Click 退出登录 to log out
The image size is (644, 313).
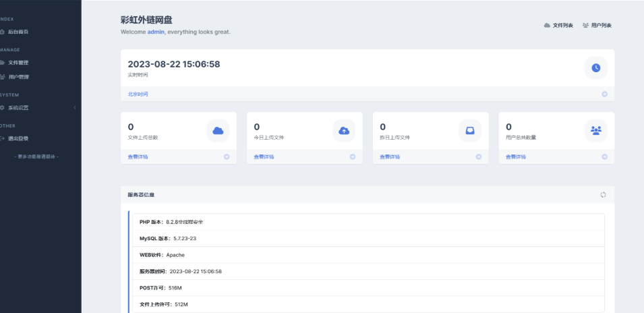pyautogui.click(x=18, y=139)
